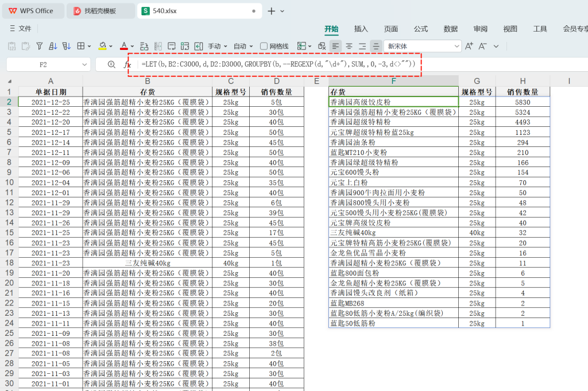This screenshot has height=391, width=588.
Task: Select column D header
Action: point(277,81)
